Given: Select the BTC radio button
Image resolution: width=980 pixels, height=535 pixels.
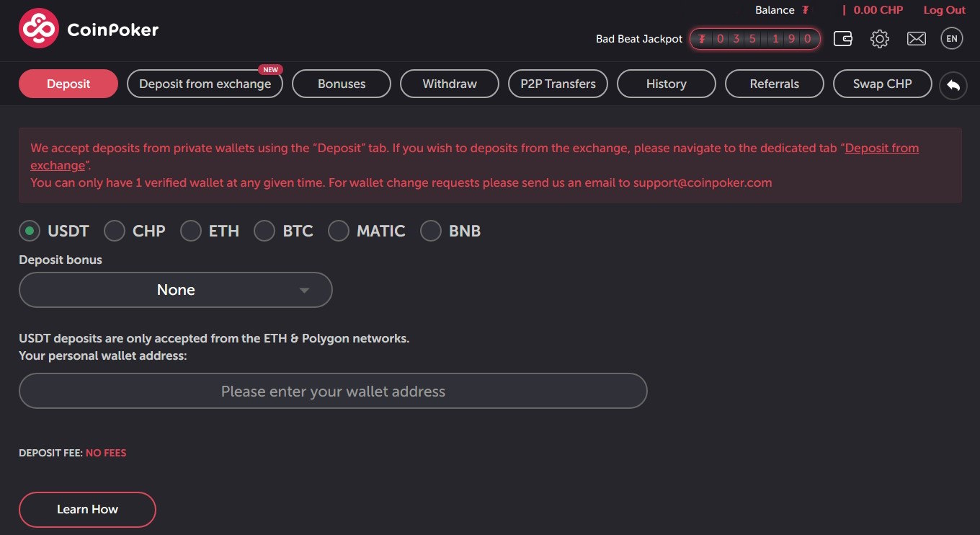Looking at the screenshot, I should pos(264,231).
